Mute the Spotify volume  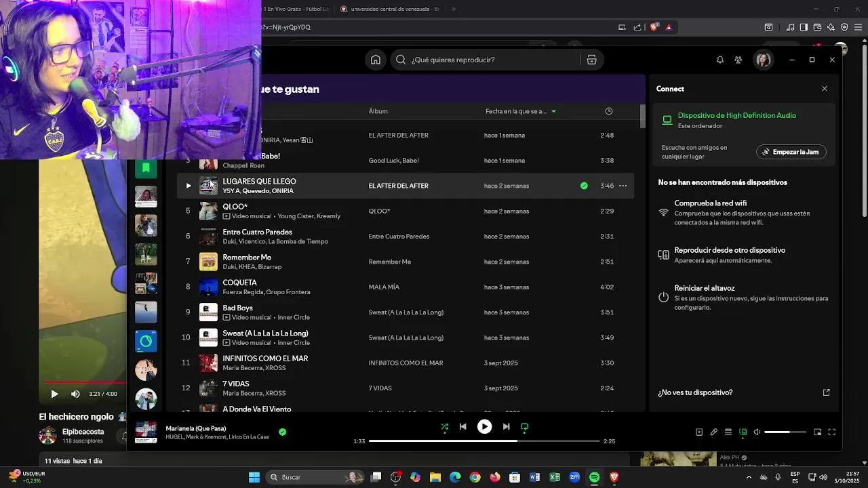(x=757, y=432)
